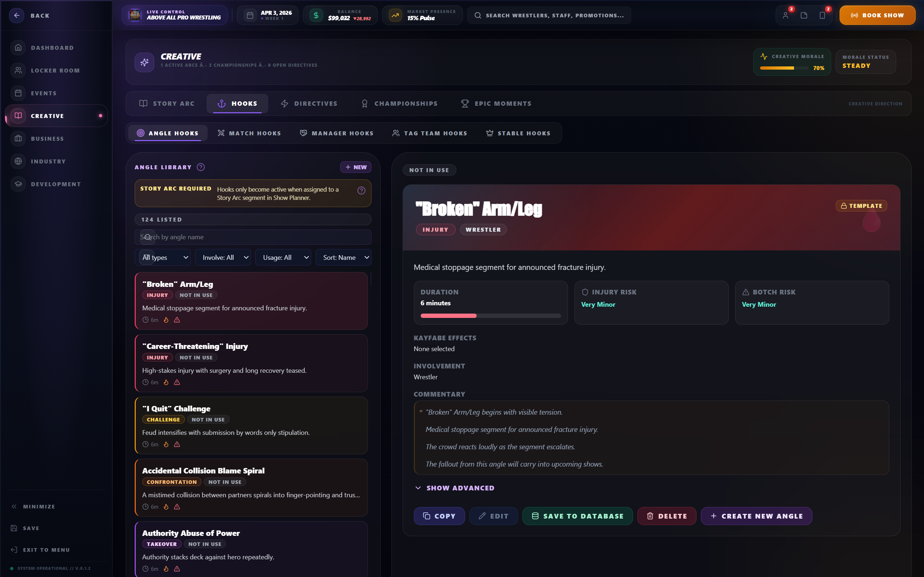Click the balance dollar icon
This screenshot has height=577, width=924.
[316, 16]
